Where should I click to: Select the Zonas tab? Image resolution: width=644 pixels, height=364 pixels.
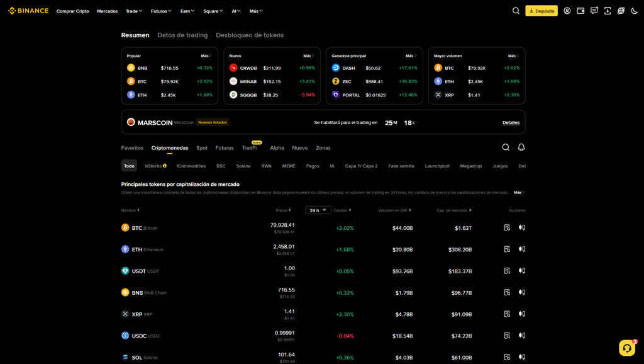[323, 147]
